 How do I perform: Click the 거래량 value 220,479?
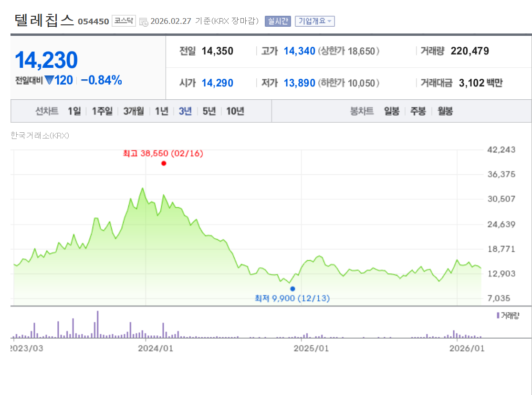469,51
